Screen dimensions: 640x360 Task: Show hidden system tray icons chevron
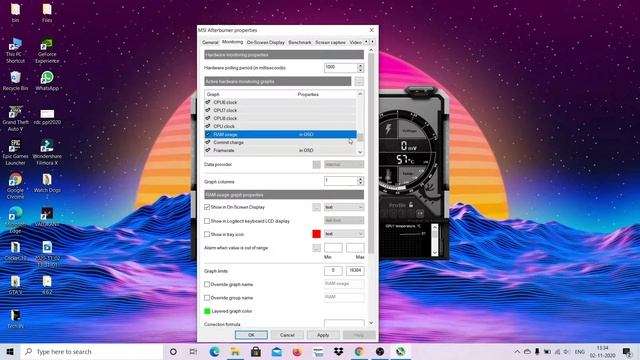[x=517, y=351]
